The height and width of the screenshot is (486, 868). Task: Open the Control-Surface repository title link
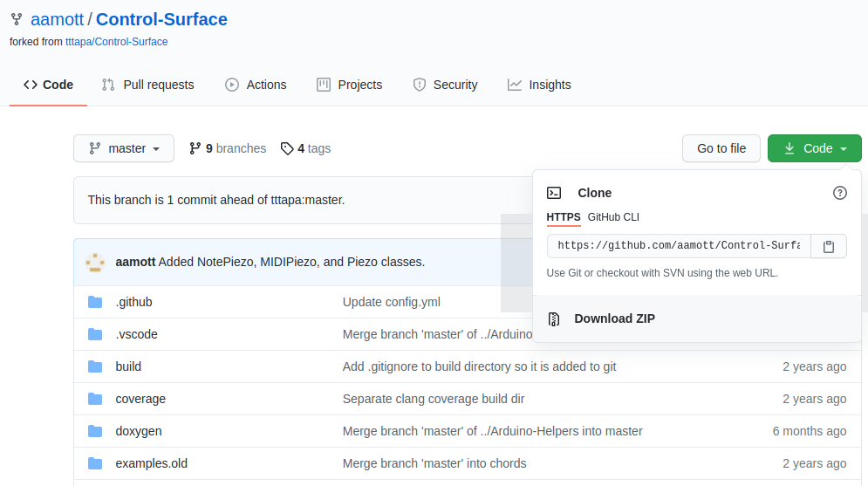pyautogui.click(x=161, y=19)
